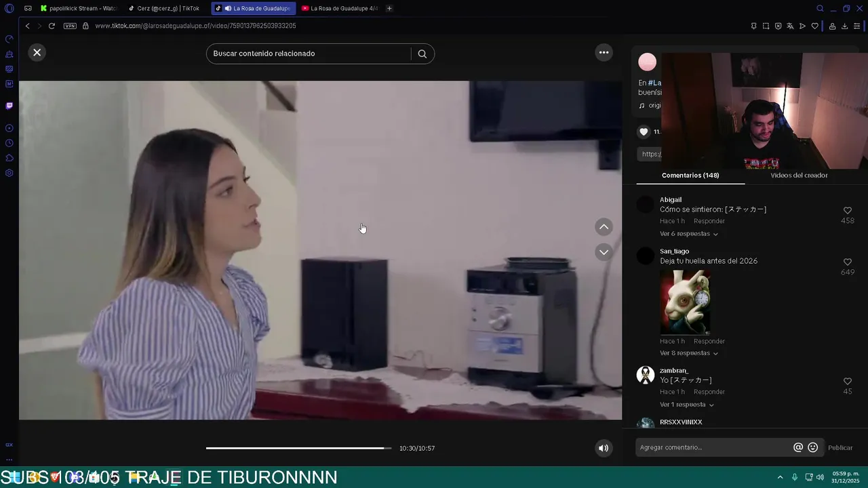868x488 pixels.
Task: Click the creator's pink avatar
Action: coord(648,62)
